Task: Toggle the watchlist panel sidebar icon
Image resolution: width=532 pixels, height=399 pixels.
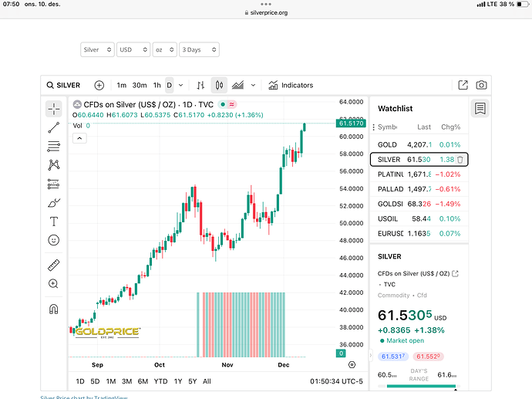Action: pyautogui.click(x=480, y=108)
